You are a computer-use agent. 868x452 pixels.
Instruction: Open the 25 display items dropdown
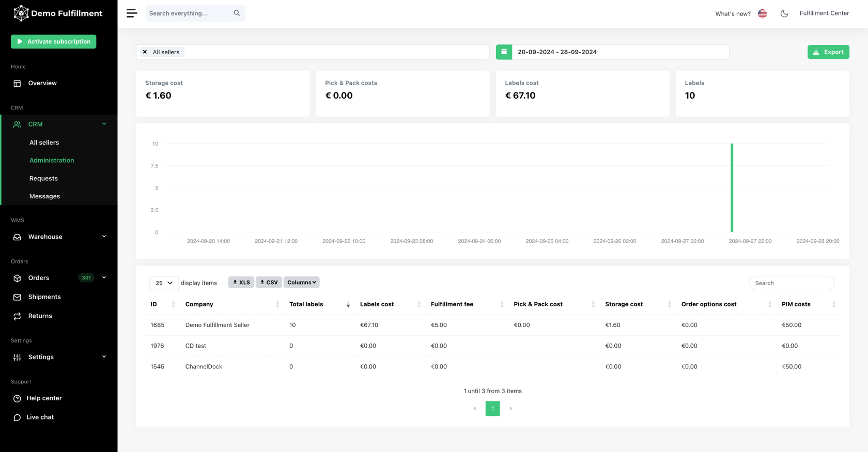point(164,283)
